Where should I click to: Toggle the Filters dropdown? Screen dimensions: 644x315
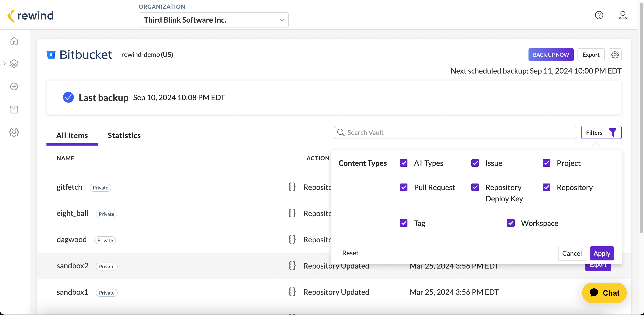pyautogui.click(x=601, y=133)
